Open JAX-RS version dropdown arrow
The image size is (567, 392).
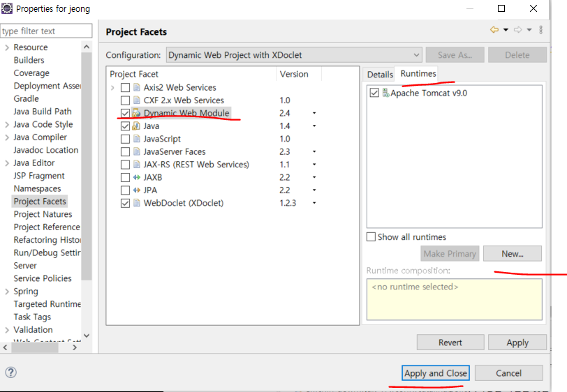[314, 165]
